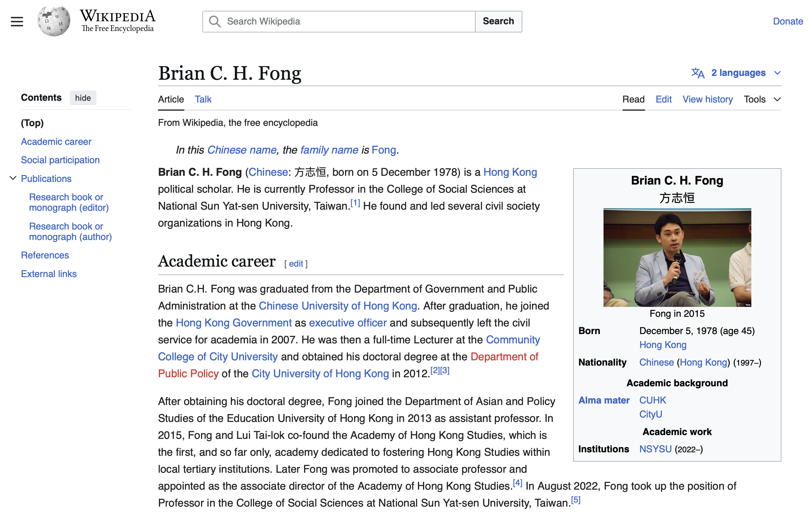Edit the Academic career section

click(296, 264)
